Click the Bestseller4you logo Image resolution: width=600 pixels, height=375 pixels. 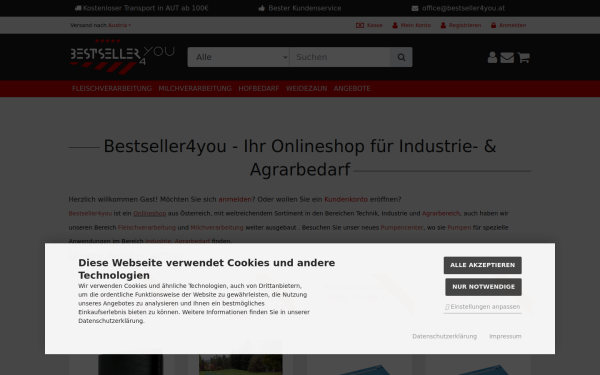pyautogui.click(x=122, y=57)
